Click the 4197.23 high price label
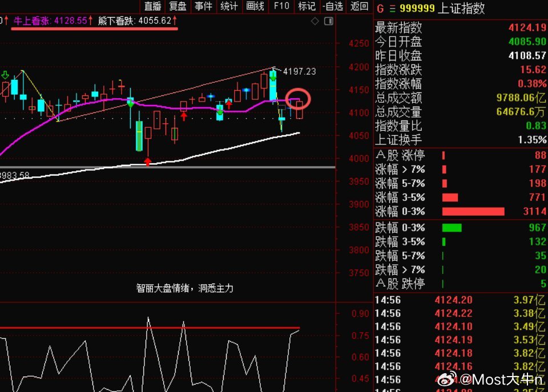 click(300, 72)
